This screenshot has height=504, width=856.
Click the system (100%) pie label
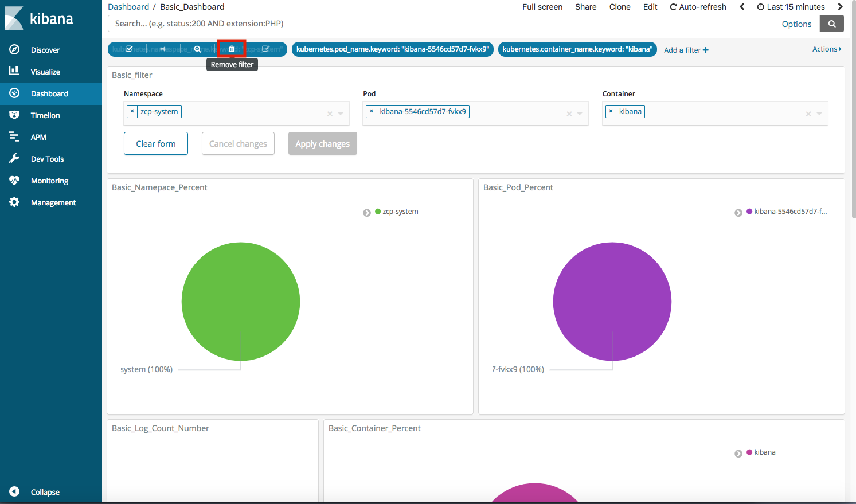(x=146, y=369)
